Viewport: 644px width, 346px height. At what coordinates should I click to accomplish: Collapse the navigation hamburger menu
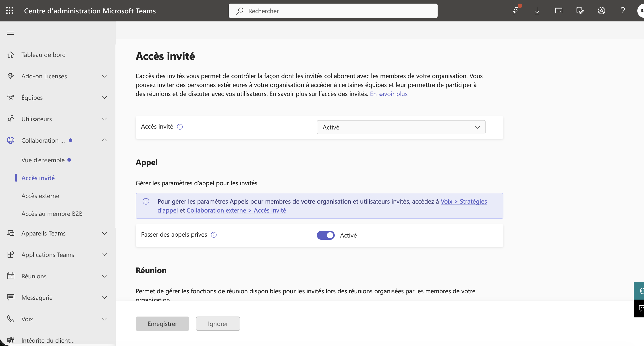[x=10, y=33]
